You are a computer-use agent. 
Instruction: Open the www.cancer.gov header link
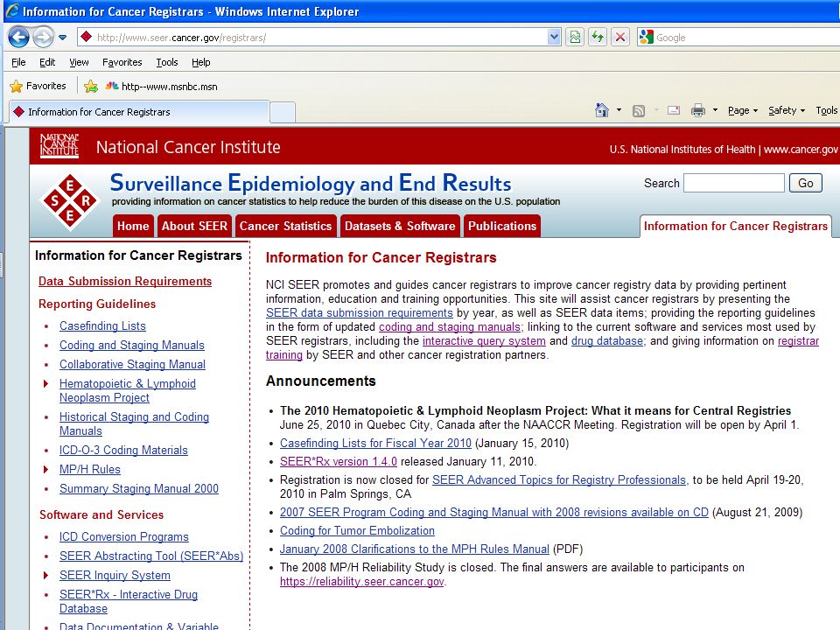[x=801, y=150]
